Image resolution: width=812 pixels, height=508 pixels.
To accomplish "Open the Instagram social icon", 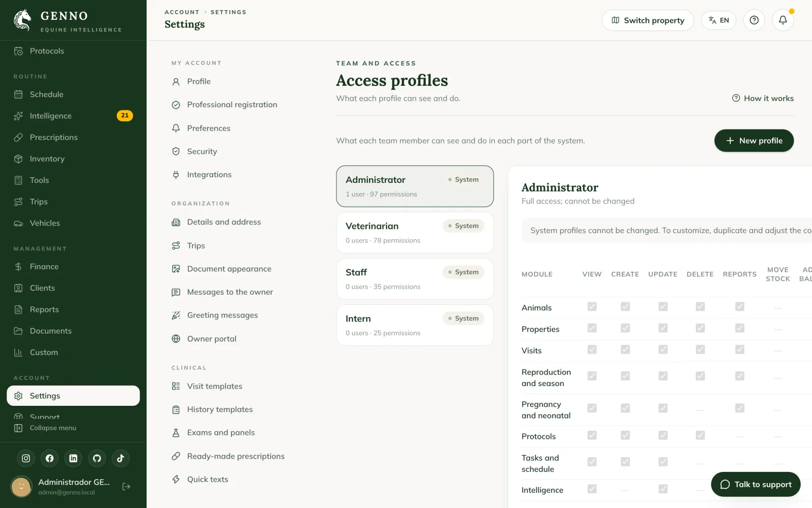I will point(26,458).
